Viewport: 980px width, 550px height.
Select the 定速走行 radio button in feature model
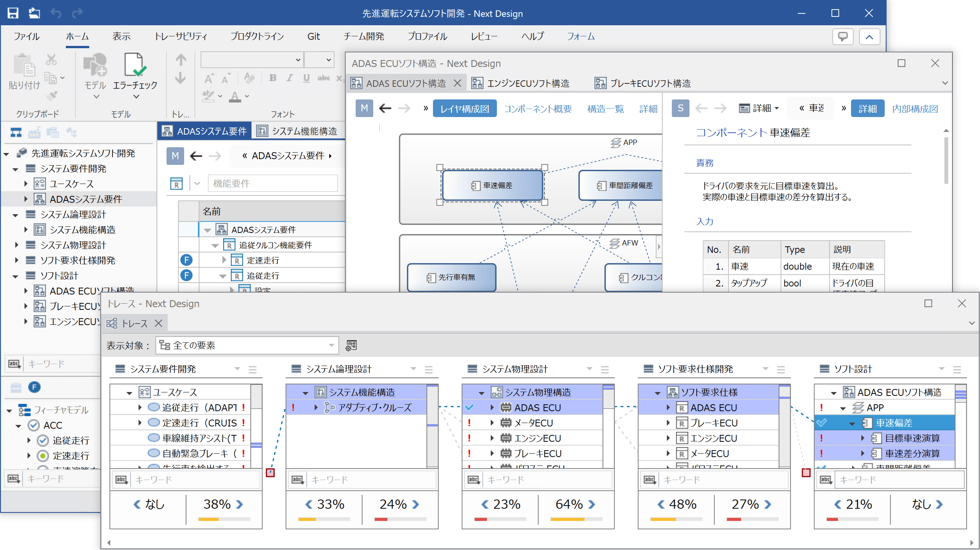click(x=42, y=456)
